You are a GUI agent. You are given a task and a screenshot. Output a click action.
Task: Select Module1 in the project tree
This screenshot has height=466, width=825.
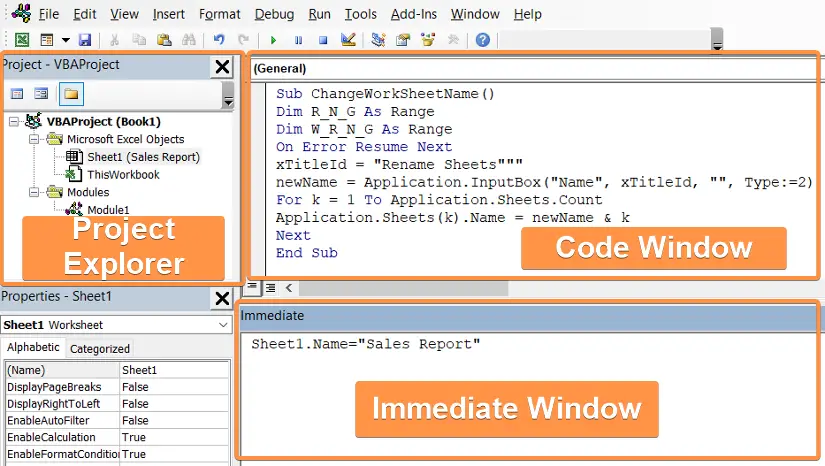pyautogui.click(x=108, y=210)
